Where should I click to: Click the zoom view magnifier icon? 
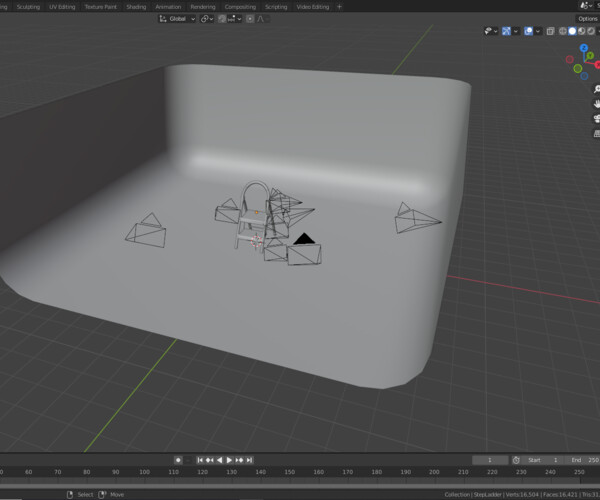point(597,89)
